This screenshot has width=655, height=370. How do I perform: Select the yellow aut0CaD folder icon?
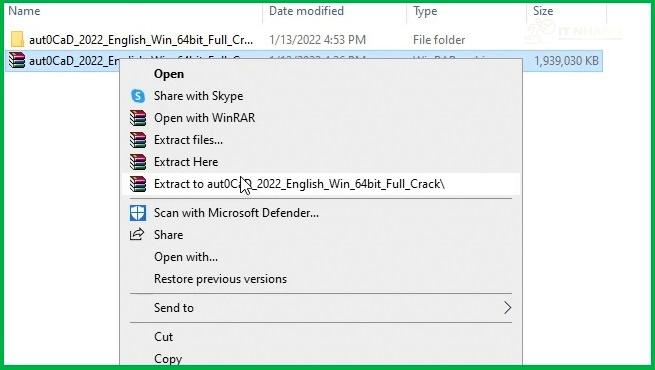[17, 39]
